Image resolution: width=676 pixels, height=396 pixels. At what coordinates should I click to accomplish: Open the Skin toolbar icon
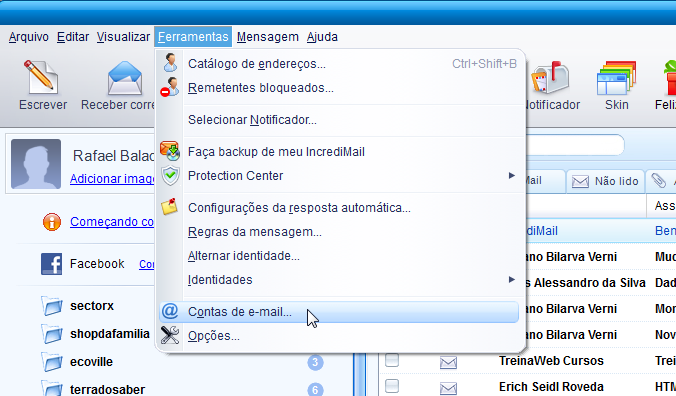tap(616, 78)
